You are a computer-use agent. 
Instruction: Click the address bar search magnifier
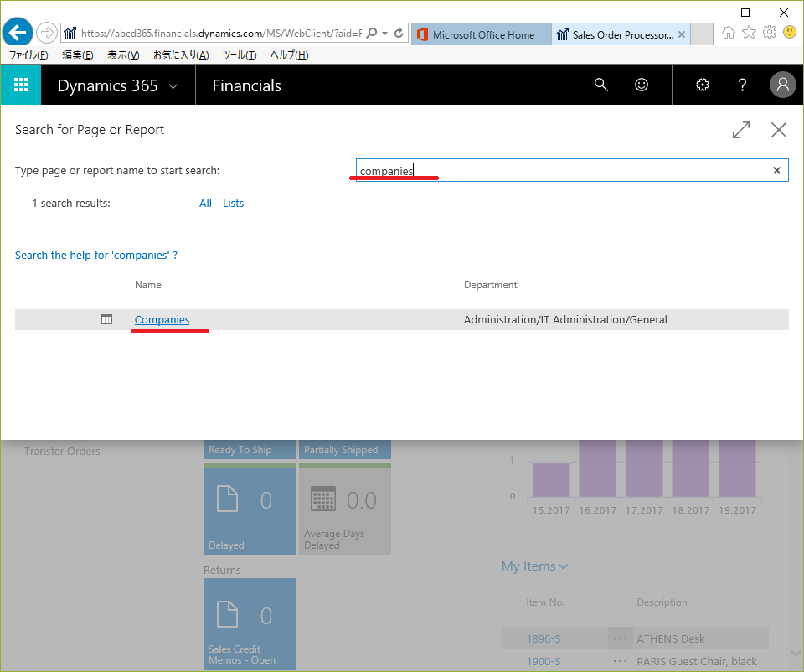click(x=372, y=34)
